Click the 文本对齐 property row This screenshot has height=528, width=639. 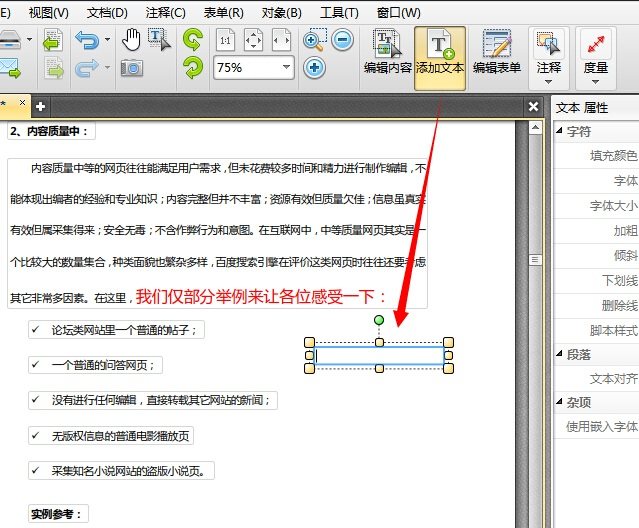point(596,379)
